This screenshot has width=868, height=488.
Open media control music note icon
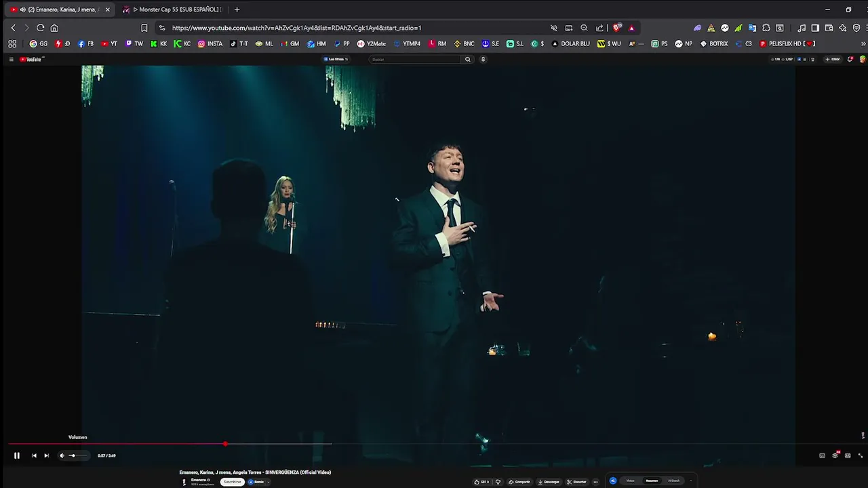802,28
